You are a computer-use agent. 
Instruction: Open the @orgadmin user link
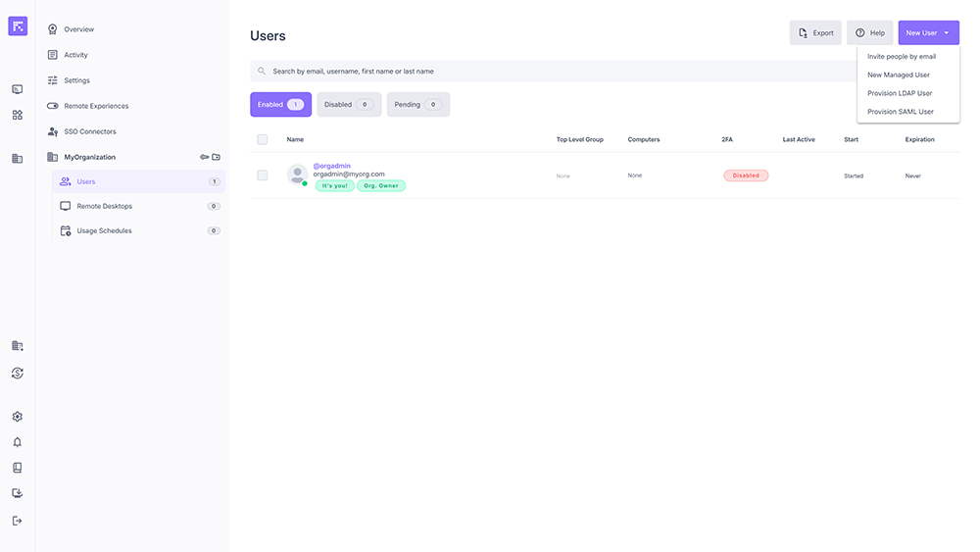coord(331,166)
